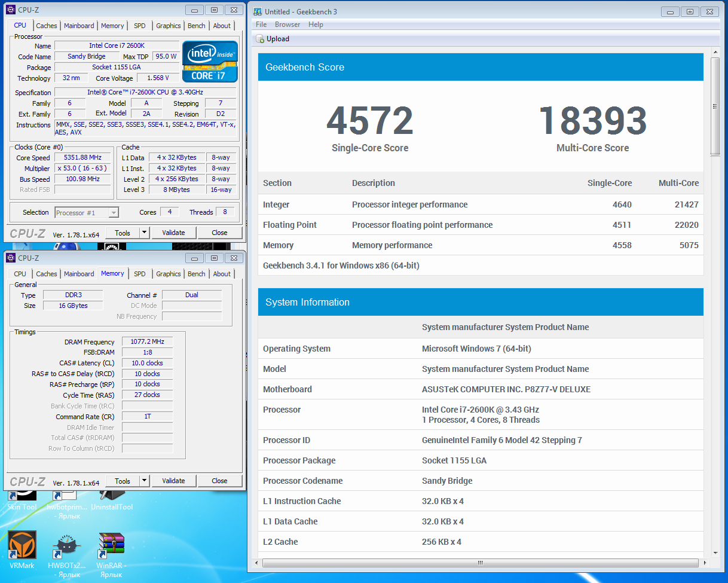Viewport: 728px width, 583px height.
Task: Click Tools button in Processor CPU-Z window
Action: [123, 233]
